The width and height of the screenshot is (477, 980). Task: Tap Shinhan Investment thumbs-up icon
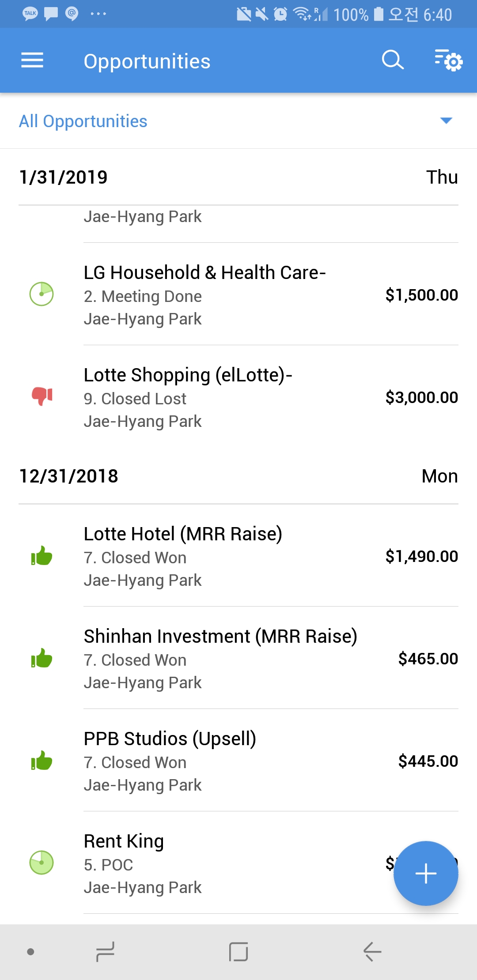pyautogui.click(x=42, y=658)
